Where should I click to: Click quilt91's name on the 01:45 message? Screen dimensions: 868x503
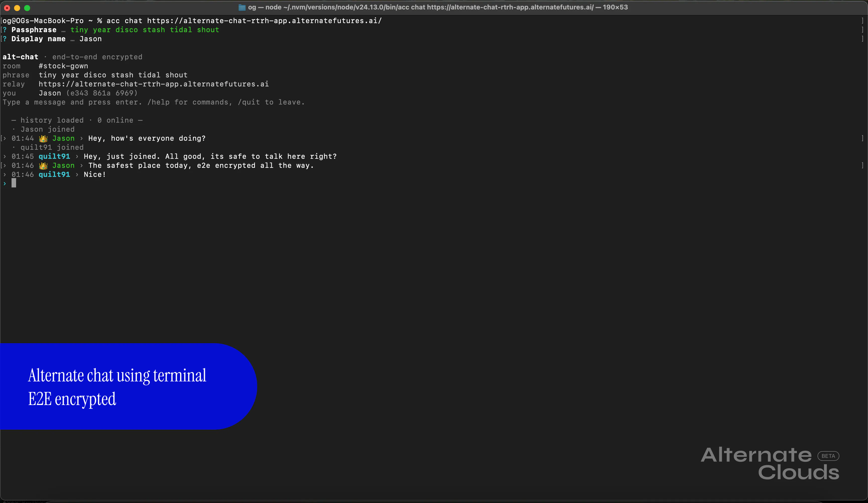pos(54,157)
